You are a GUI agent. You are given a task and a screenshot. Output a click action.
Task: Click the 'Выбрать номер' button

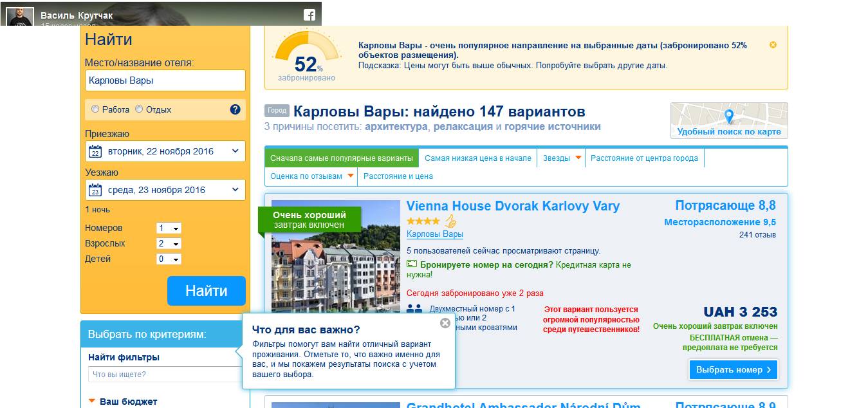point(733,370)
